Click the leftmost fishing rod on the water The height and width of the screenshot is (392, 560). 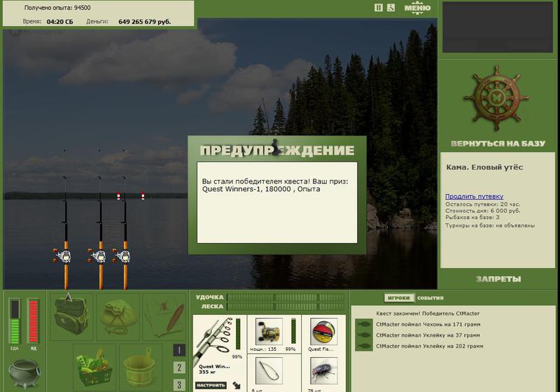[x=65, y=232]
